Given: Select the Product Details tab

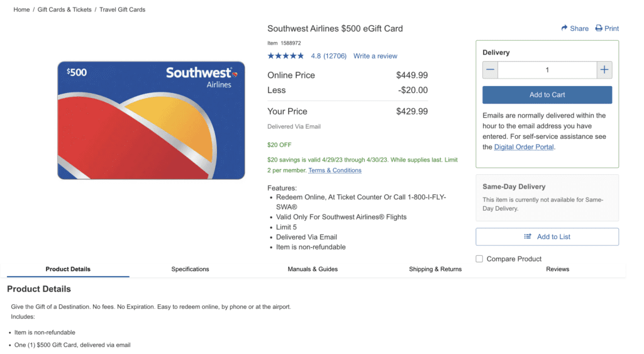Looking at the screenshot, I should [x=68, y=269].
